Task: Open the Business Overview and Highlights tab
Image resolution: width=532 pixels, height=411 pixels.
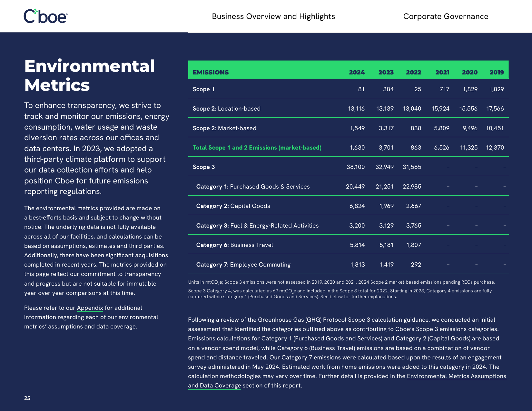Action: click(x=273, y=16)
